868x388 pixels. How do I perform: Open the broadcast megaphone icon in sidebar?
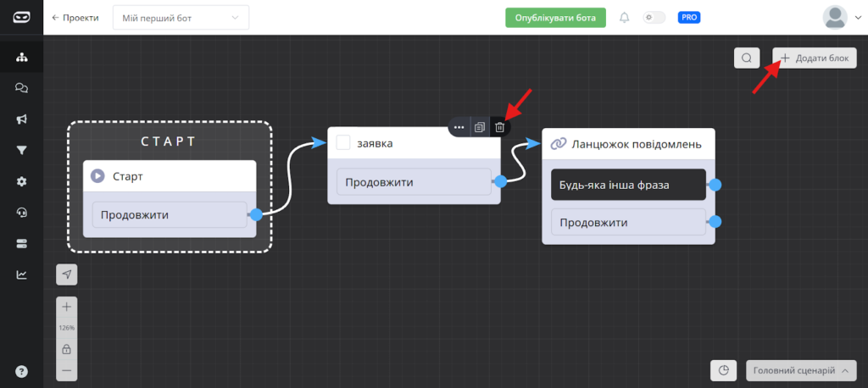point(21,119)
